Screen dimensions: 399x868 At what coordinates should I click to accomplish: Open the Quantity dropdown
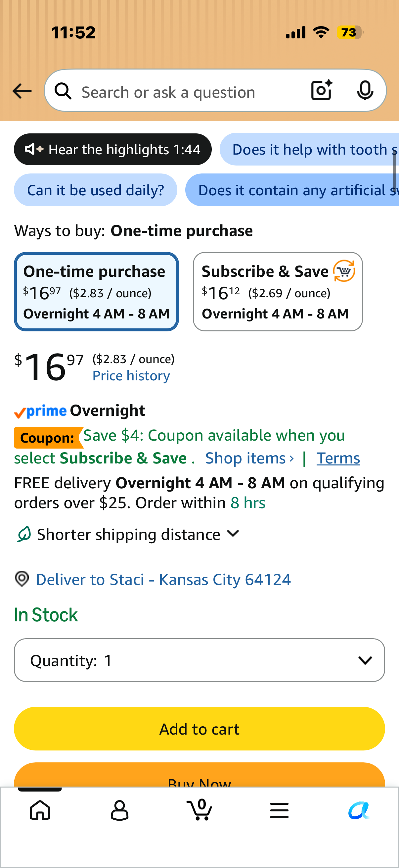pos(199,660)
